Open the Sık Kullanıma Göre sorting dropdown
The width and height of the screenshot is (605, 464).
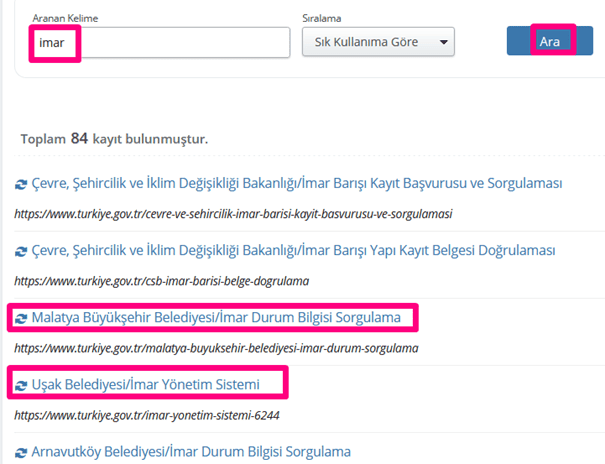tap(378, 42)
